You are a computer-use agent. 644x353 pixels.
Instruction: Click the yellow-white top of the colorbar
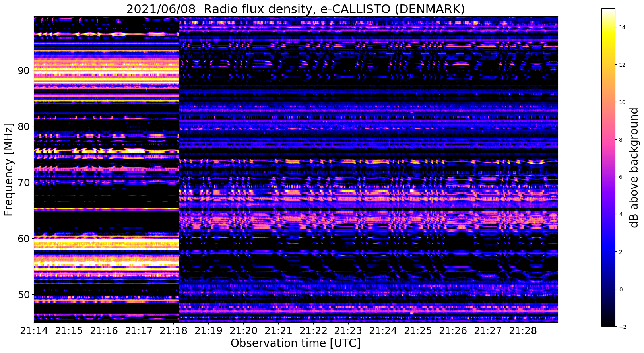(x=608, y=12)
